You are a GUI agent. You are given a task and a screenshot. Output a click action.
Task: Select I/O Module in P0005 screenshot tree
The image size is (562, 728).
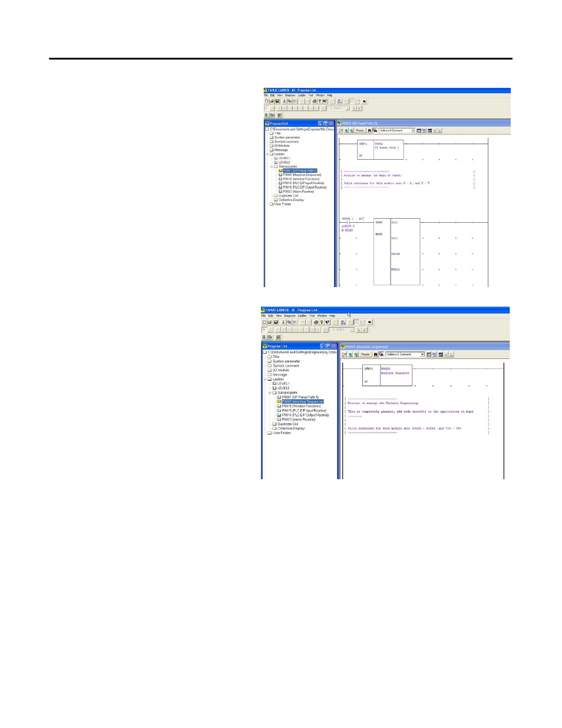(281, 370)
